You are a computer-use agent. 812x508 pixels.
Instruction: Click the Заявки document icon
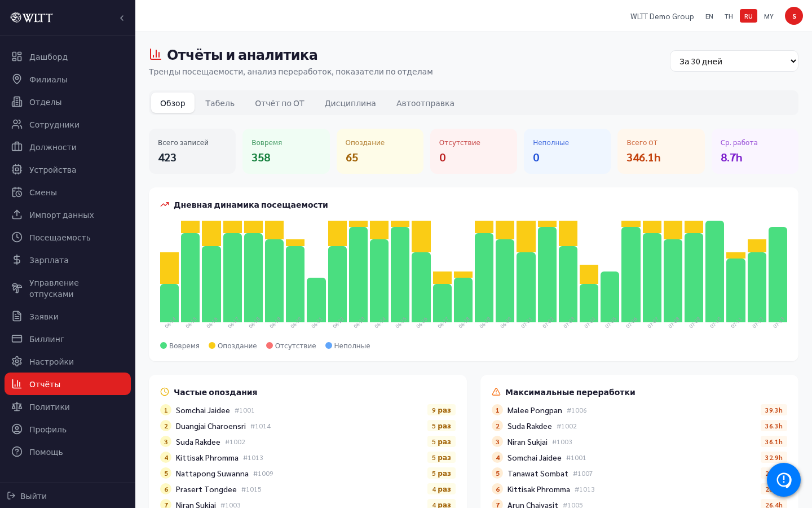point(17,316)
